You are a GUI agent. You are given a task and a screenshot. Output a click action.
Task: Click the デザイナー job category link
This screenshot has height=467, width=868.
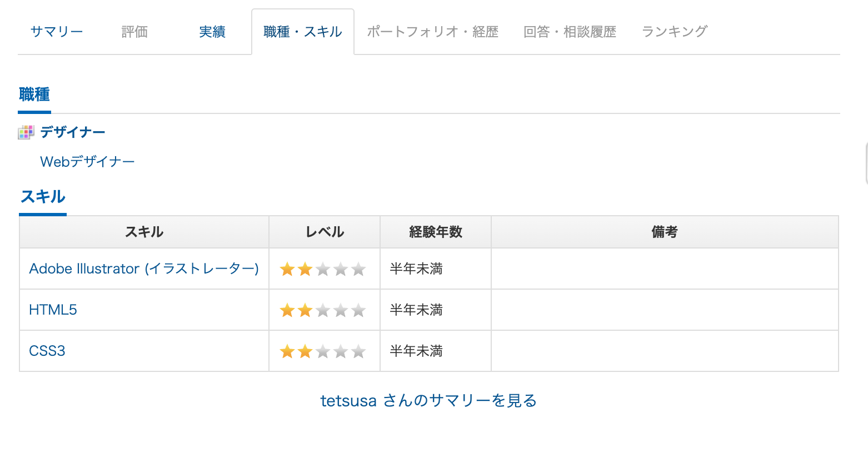click(x=73, y=132)
